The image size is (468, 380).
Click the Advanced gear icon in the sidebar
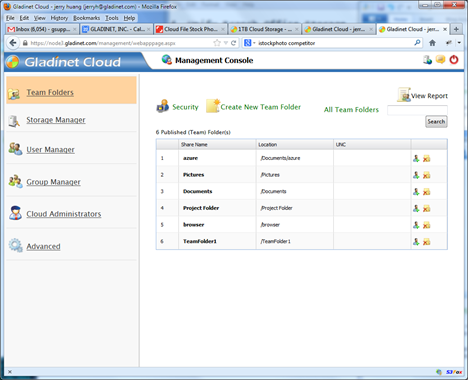pos(15,245)
